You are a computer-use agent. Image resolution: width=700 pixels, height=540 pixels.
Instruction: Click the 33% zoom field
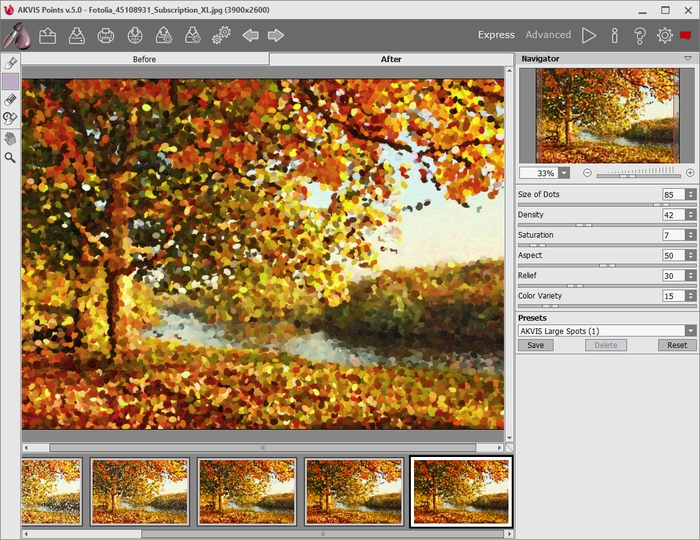(539, 173)
